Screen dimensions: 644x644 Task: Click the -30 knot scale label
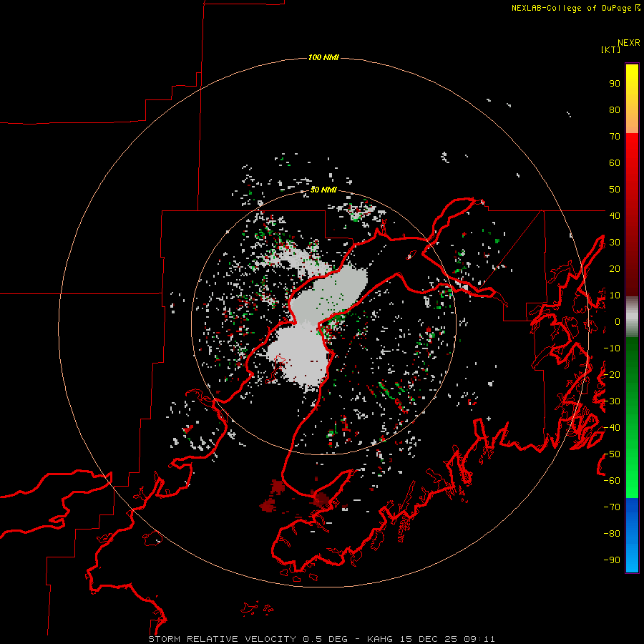pos(612,401)
